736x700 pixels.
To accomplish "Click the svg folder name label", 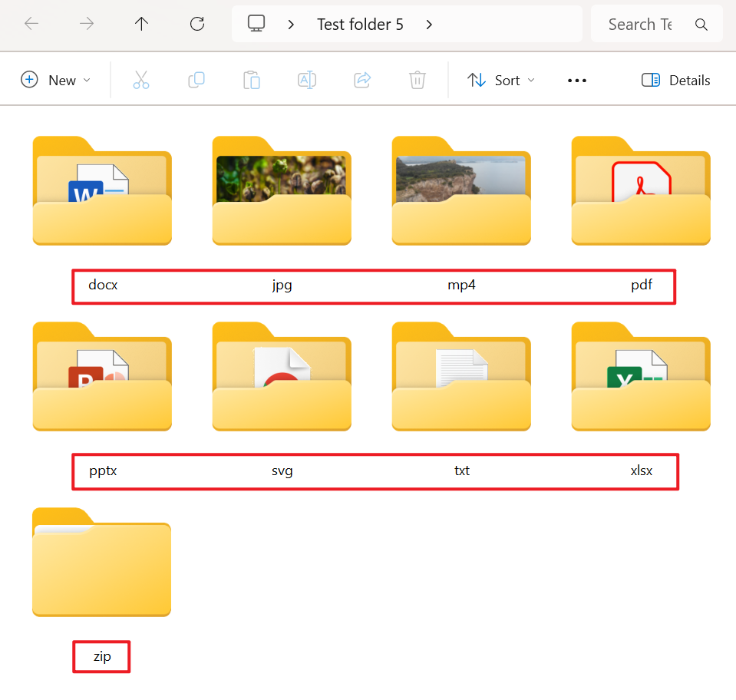I will click(282, 471).
